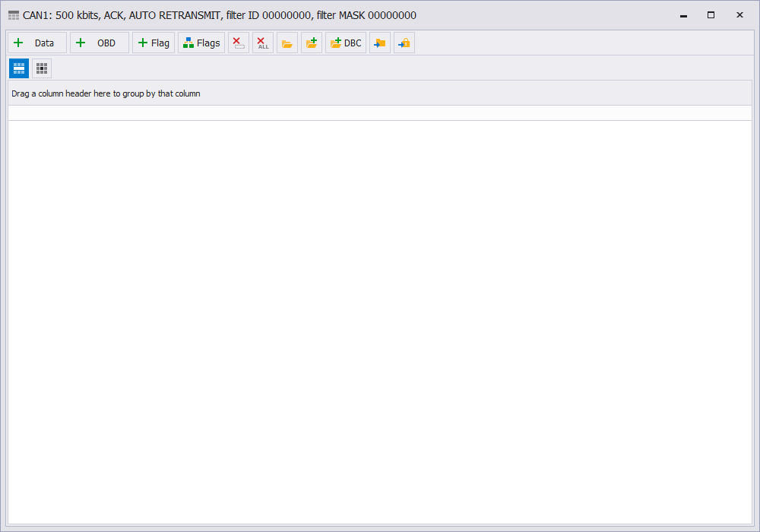Image resolution: width=760 pixels, height=532 pixels.
Task: Add a single Flag item
Action: click(x=154, y=43)
